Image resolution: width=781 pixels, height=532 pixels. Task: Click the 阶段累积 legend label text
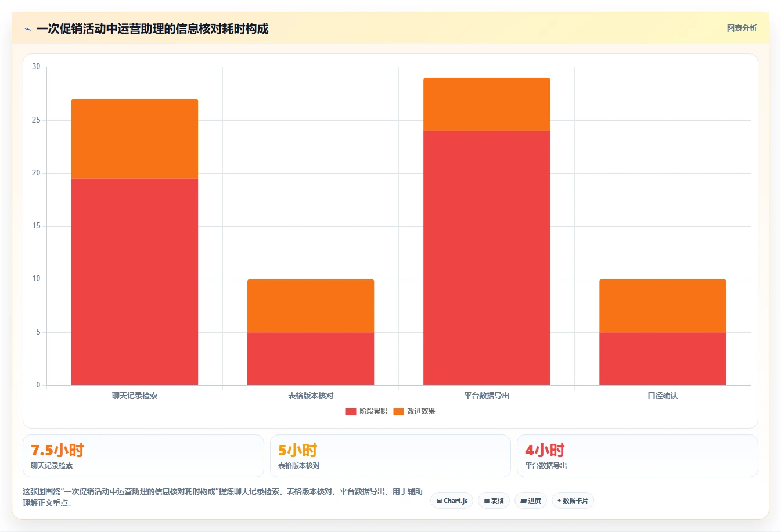[x=373, y=411]
